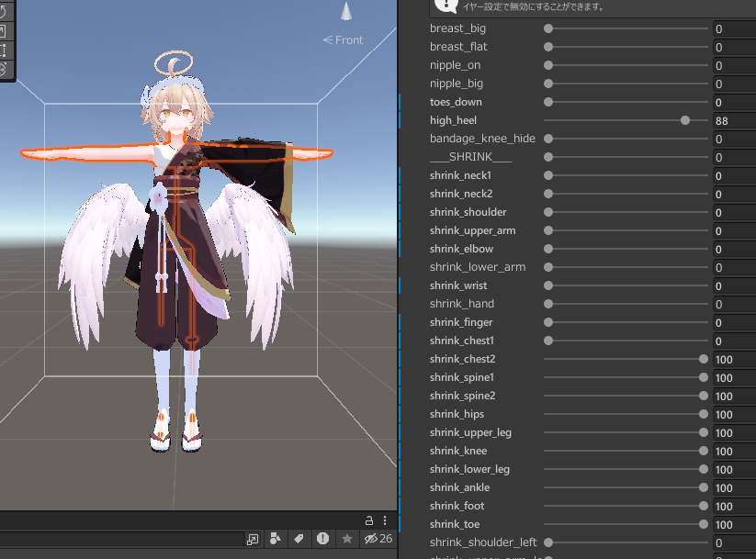Click the warning exclamation icon in bottom toolbar
The image size is (756, 559).
coord(323,540)
